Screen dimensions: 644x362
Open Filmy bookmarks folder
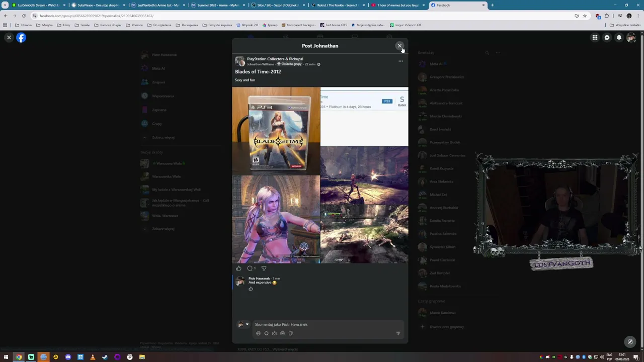pos(64,25)
